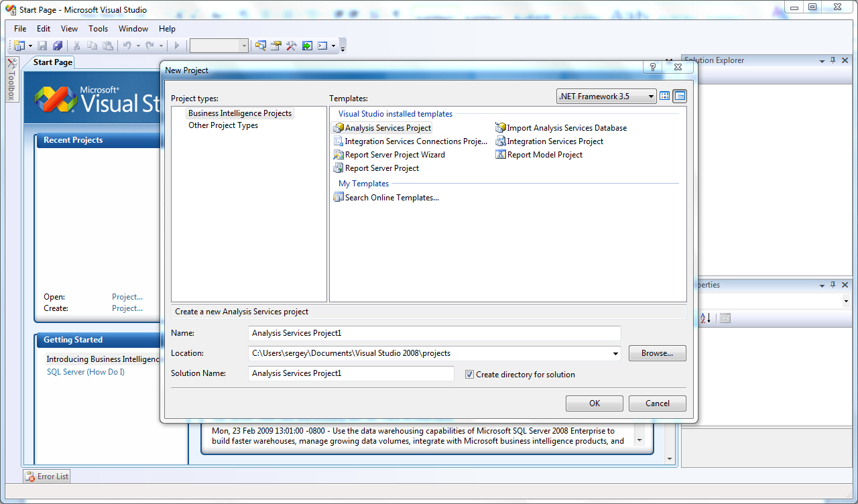This screenshot has width=858, height=504.
Task: Click the New Project dialog help question-mark button
Action: 653,67
